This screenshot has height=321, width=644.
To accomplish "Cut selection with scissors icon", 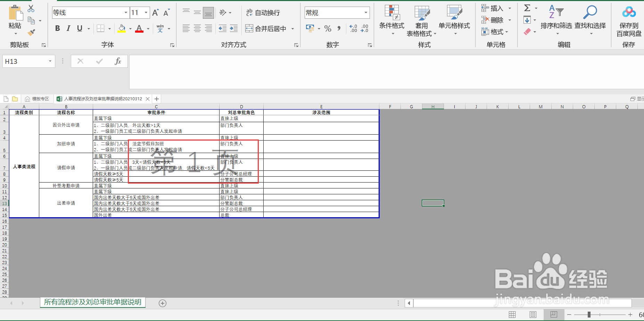I will [31, 8].
